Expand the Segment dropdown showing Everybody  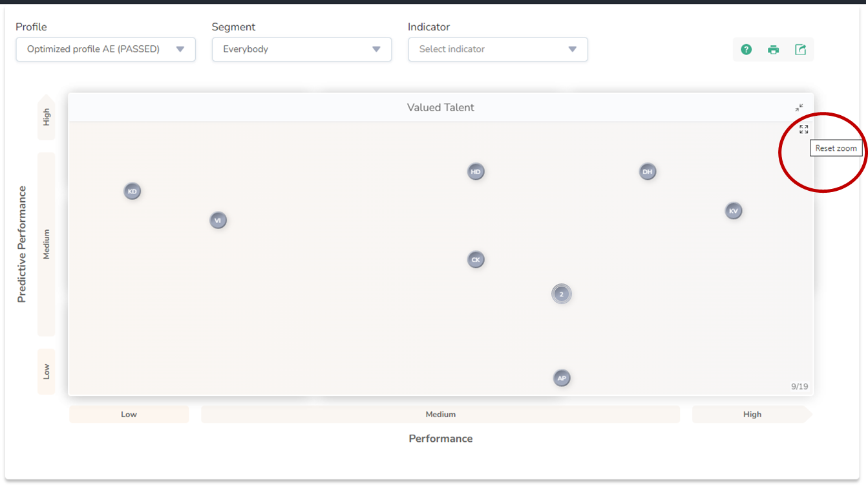(x=302, y=49)
